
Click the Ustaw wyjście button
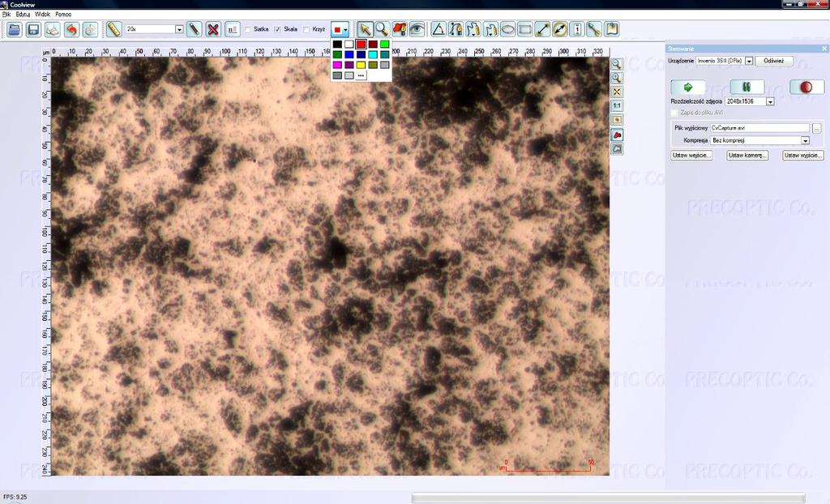803,155
